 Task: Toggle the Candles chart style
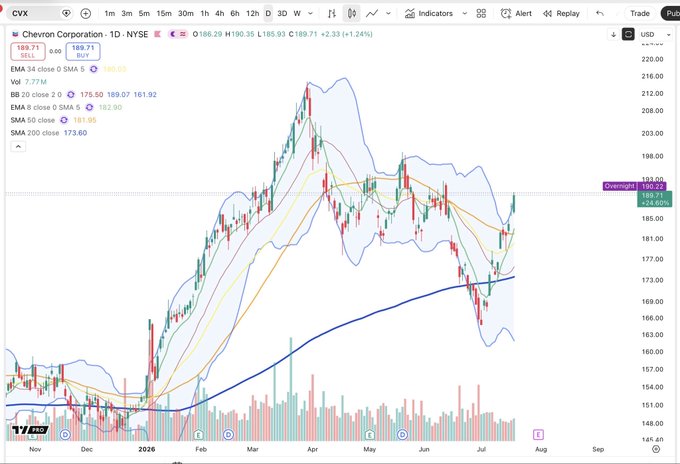(352, 14)
